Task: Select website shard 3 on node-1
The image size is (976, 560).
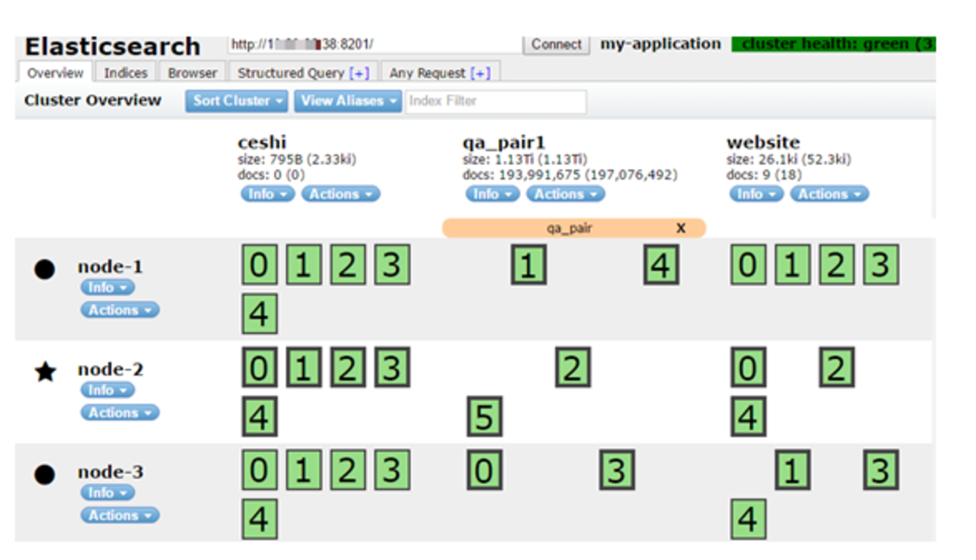Action: coord(880,265)
